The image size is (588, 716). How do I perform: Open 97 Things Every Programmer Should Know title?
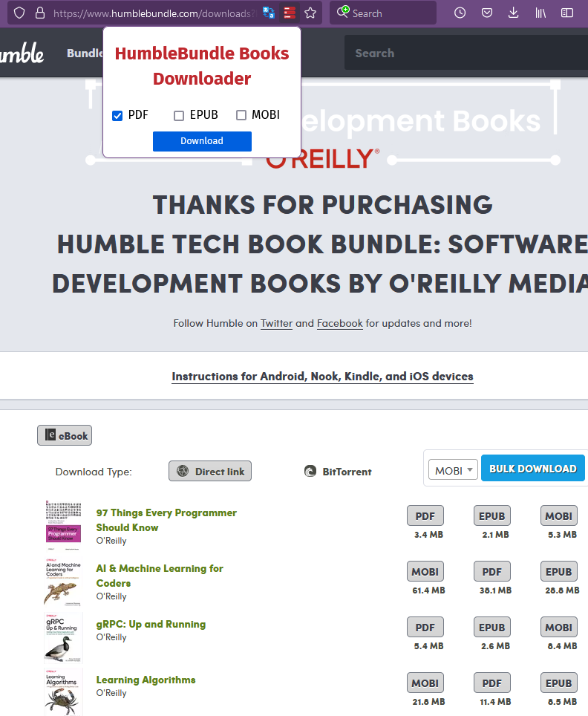pyautogui.click(x=166, y=520)
